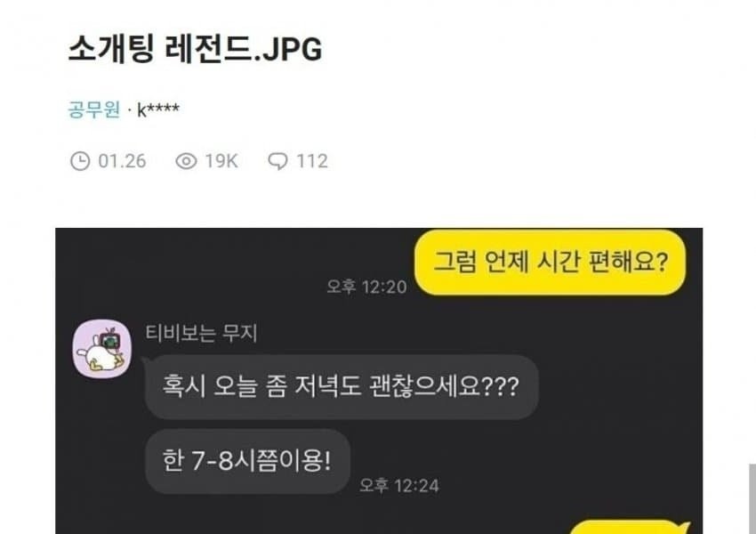Click timestamp 오후 12:20
This screenshot has height=534, width=756.
click(367, 287)
